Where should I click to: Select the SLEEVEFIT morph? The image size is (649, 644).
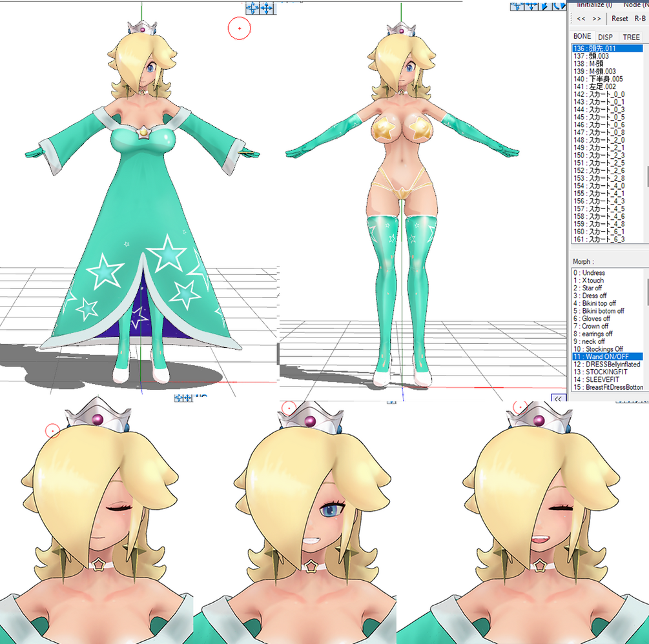click(607, 379)
